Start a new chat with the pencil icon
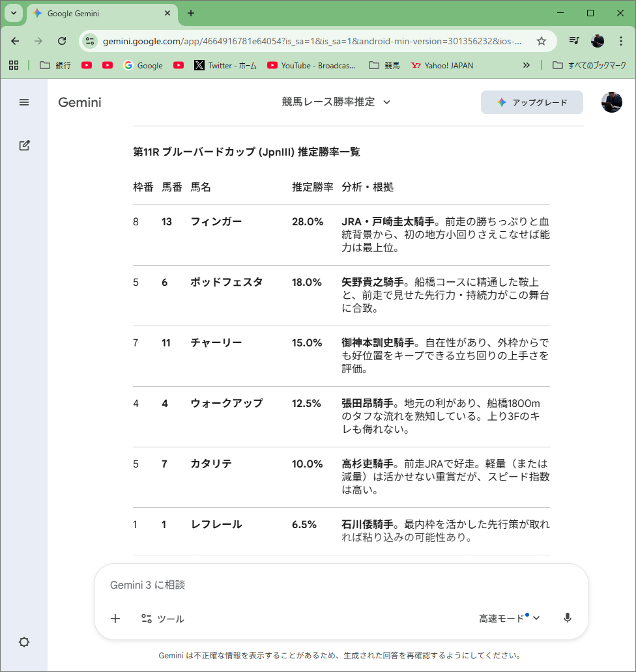The height and width of the screenshot is (672, 636). coord(24,145)
